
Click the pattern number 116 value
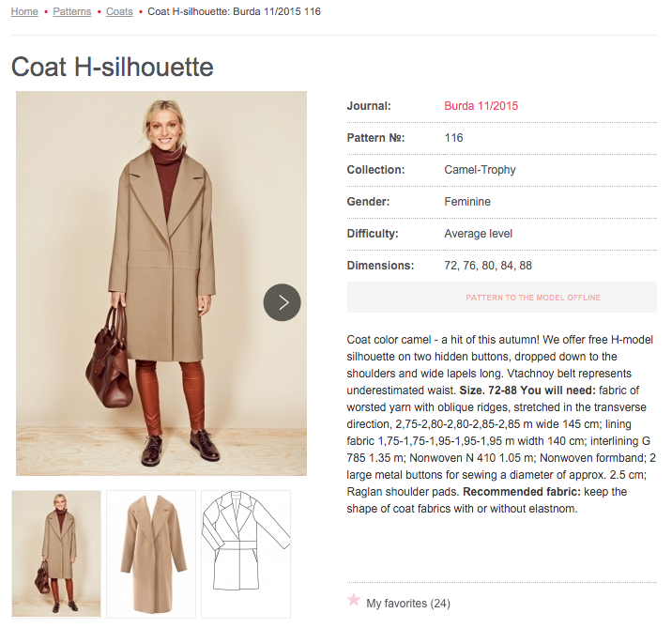click(454, 138)
